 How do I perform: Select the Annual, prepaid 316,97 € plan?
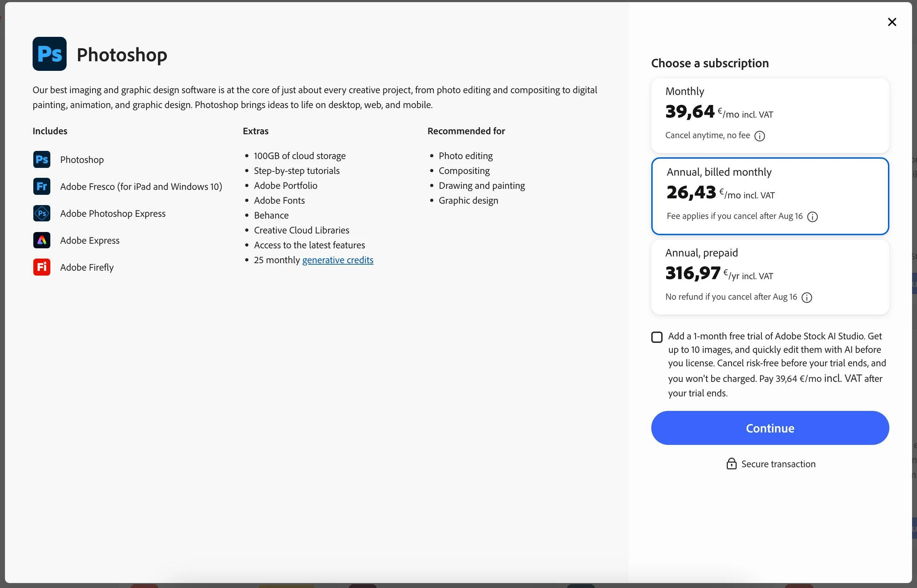tap(770, 277)
